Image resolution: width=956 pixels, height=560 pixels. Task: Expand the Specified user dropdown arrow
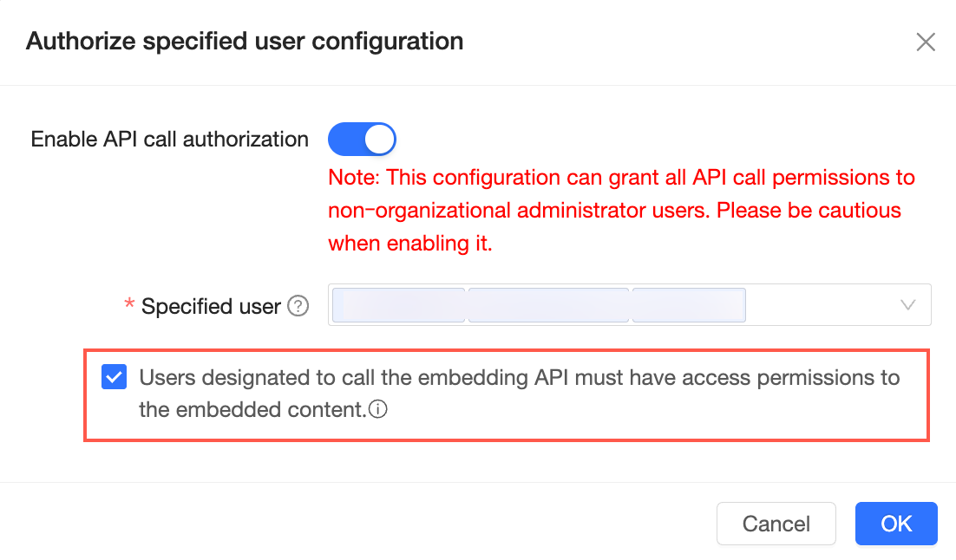(x=908, y=305)
